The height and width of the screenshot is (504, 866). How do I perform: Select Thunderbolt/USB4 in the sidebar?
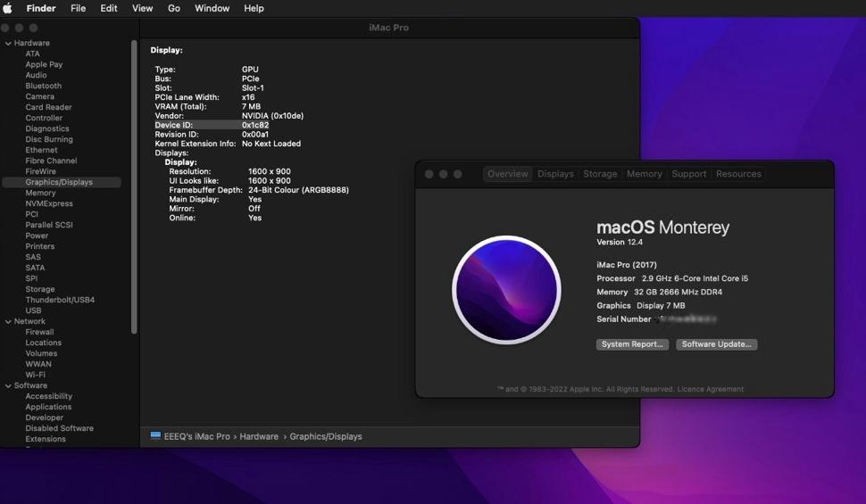click(60, 300)
